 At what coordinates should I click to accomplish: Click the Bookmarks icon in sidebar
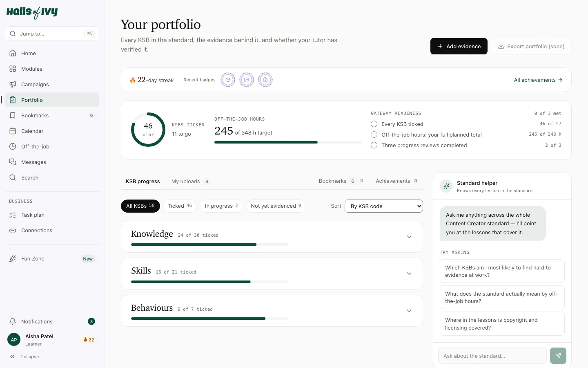coord(13,115)
